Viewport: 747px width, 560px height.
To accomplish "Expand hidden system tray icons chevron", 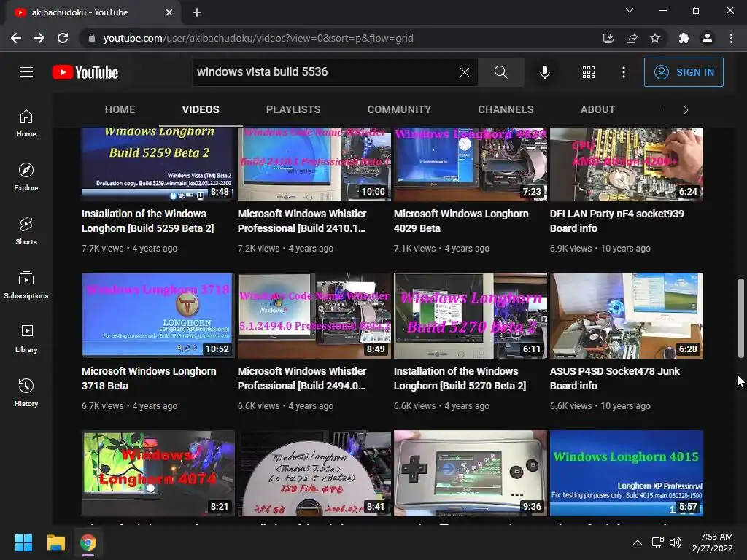I will coord(638,542).
